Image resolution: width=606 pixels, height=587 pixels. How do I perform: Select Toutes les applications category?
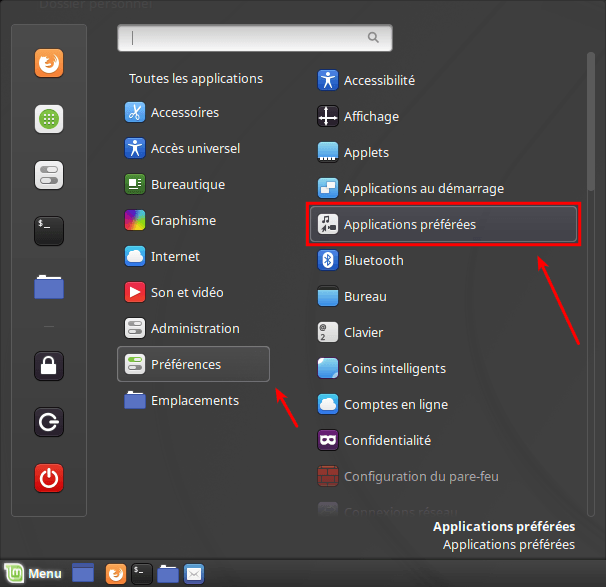click(x=196, y=78)
